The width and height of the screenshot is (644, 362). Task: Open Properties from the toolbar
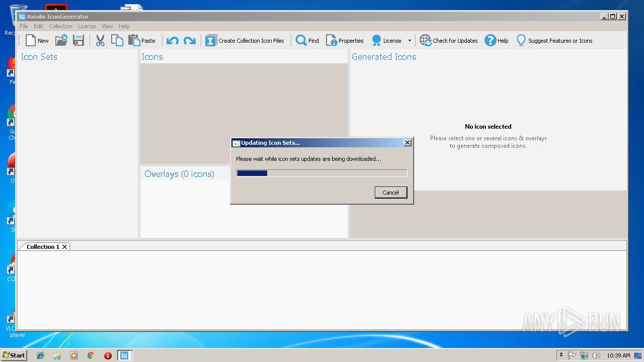coord(345,41)
